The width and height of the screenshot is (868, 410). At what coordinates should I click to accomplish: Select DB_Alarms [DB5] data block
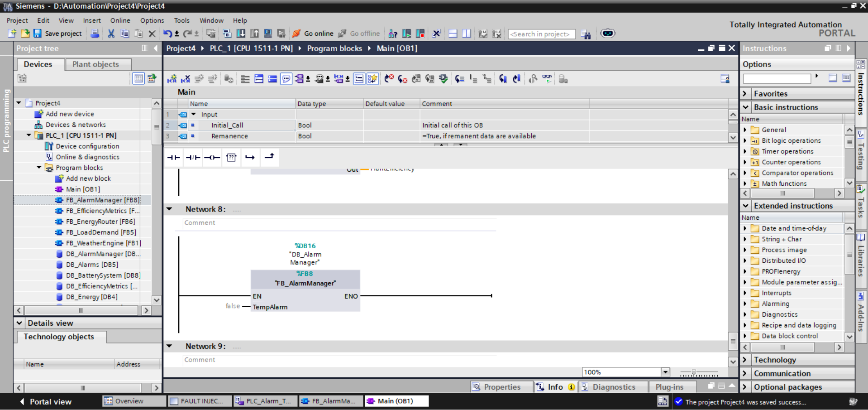92,265
